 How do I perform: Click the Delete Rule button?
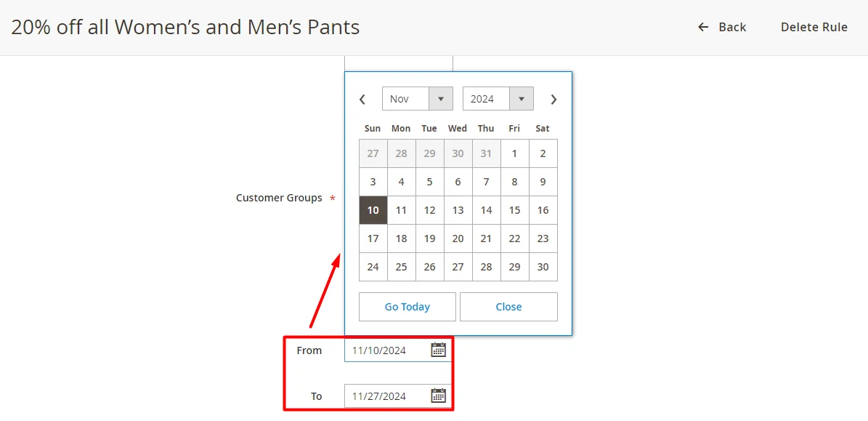pyautogui.click(x=814, y=27)
